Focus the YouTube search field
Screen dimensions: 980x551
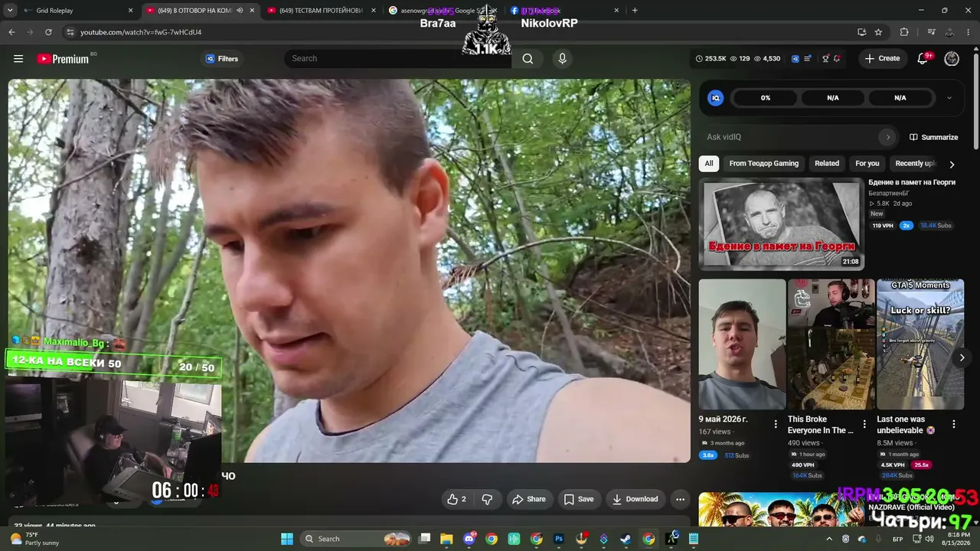tap(398, 59)
